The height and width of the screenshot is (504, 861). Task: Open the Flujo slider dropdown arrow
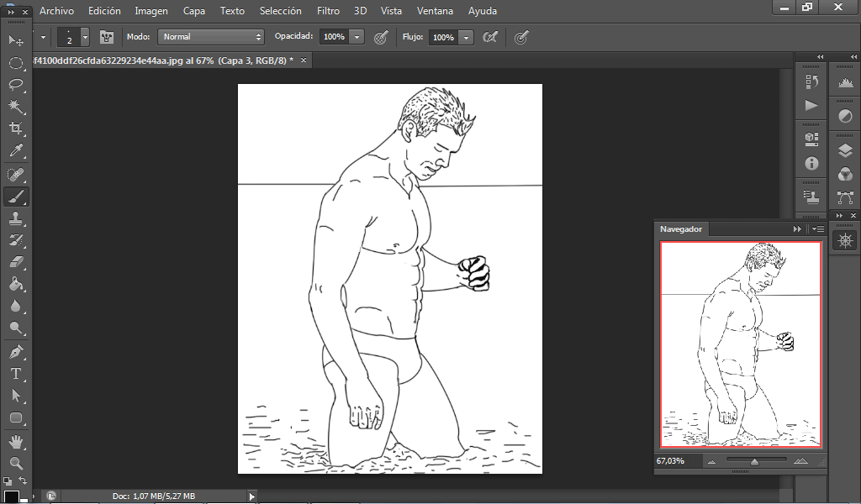pyautogui.click(x=466, y=37)
